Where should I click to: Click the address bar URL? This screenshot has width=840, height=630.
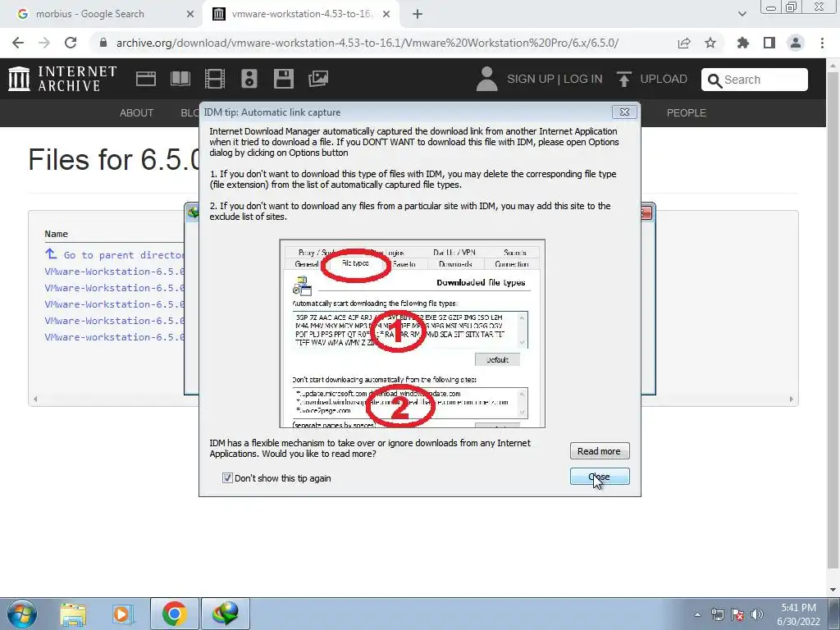tap(367, 43)
